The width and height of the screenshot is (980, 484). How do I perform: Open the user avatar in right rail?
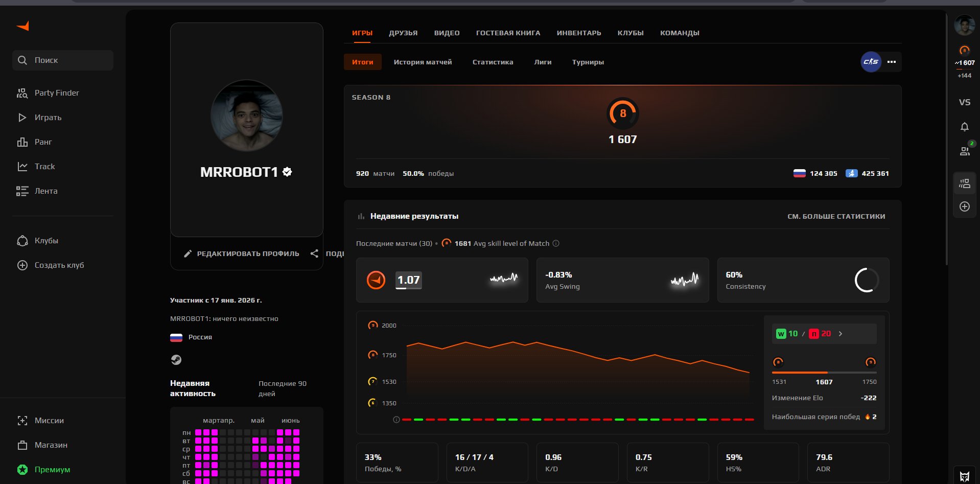tap(965, 25)
